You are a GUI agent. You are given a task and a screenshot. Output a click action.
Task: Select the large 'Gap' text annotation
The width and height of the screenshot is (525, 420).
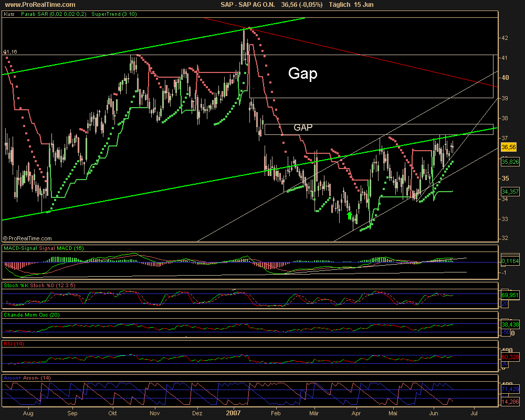(303, 73)
